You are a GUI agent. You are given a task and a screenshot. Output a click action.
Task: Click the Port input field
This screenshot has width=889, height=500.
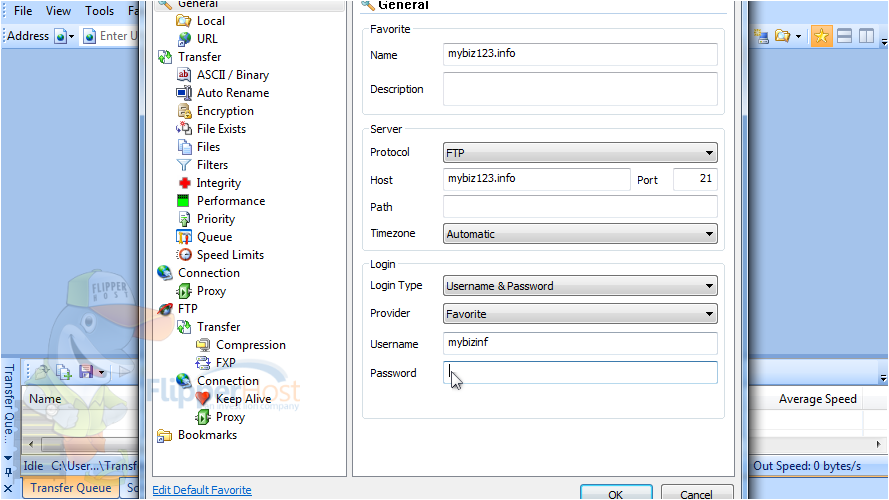pos(695,179)
